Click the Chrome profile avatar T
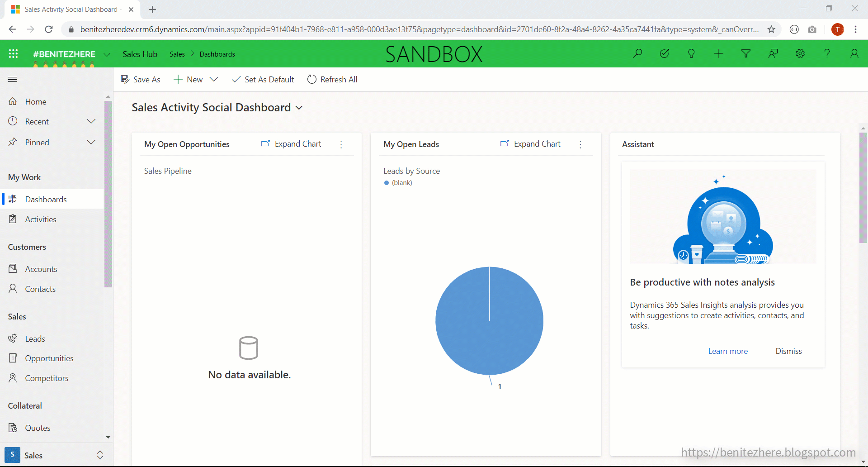 pyautogui.click(x=837, y=29)
